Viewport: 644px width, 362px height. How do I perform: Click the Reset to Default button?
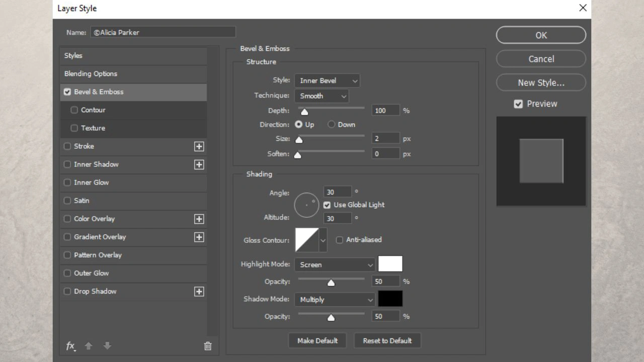(387, 341)
